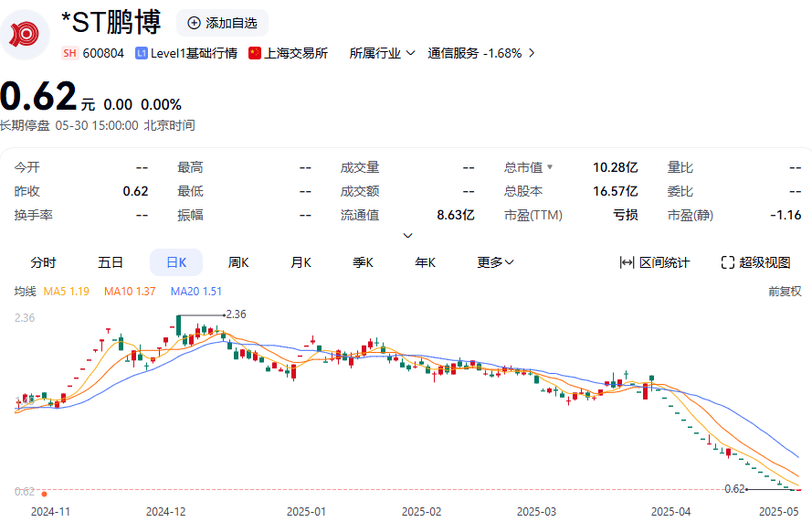Expand the 更多 period dropdown

coord(495,262)
